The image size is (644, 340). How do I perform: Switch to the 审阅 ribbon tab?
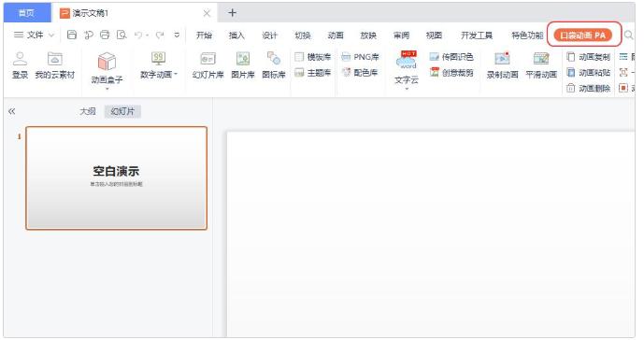pos(401,35)
